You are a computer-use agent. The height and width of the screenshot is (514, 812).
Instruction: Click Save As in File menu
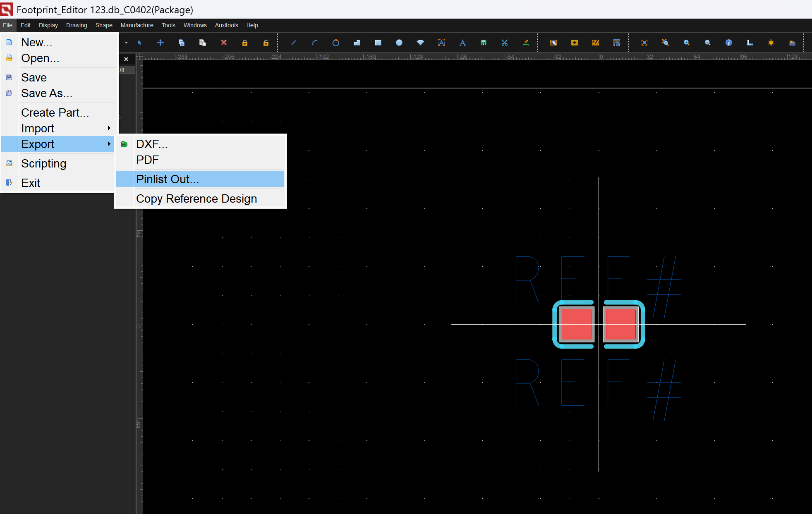(47, 93)
